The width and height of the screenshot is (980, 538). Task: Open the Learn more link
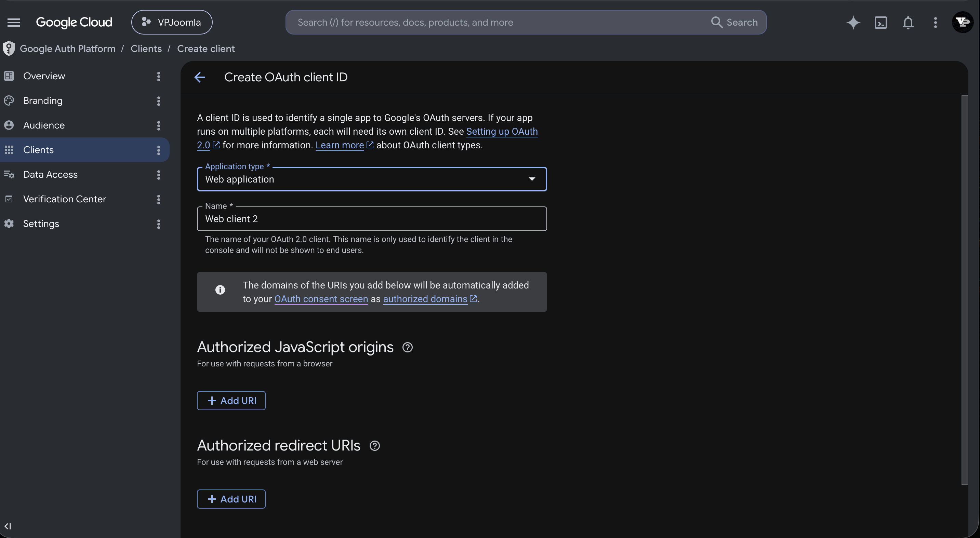(340, 145)
